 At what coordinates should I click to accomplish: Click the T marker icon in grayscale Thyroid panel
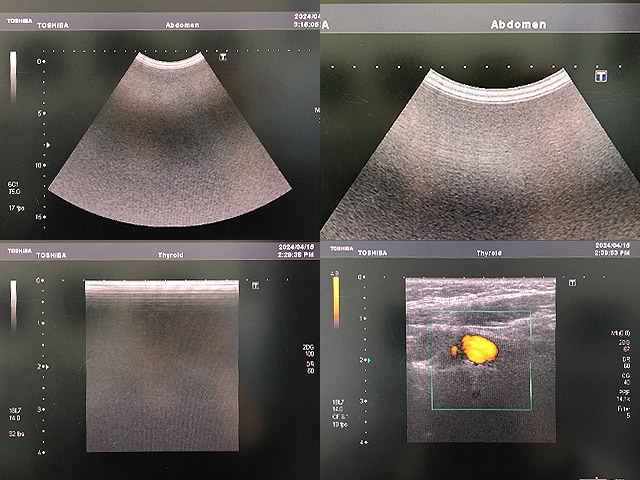pyautogui.click(x=256, y=285)
